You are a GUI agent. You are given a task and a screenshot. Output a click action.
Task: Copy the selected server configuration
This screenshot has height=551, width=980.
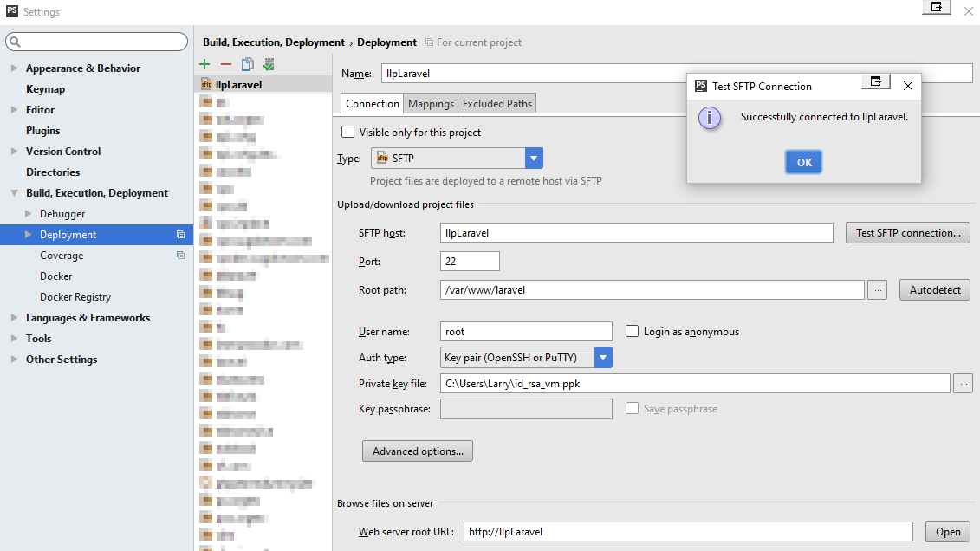click(x=248, y=64)
